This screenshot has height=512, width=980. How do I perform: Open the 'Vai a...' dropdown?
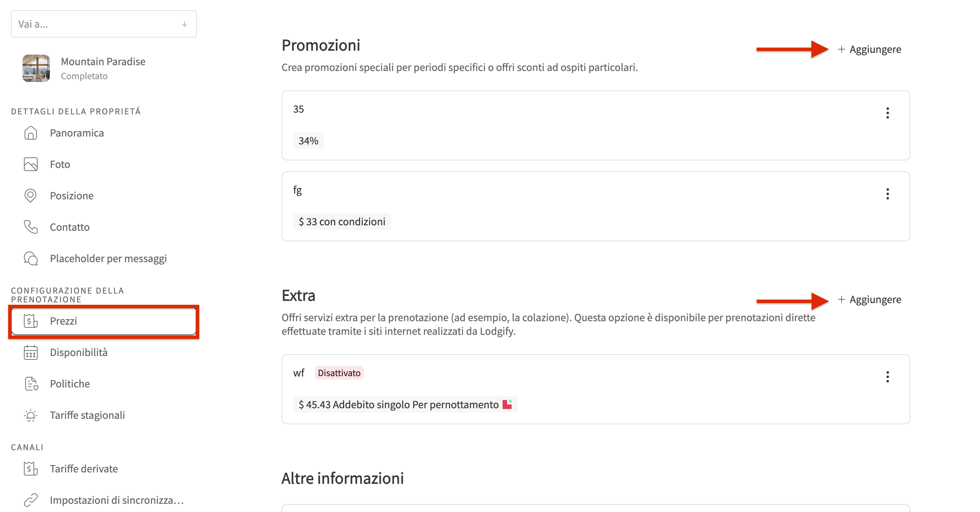coord(104,24)
